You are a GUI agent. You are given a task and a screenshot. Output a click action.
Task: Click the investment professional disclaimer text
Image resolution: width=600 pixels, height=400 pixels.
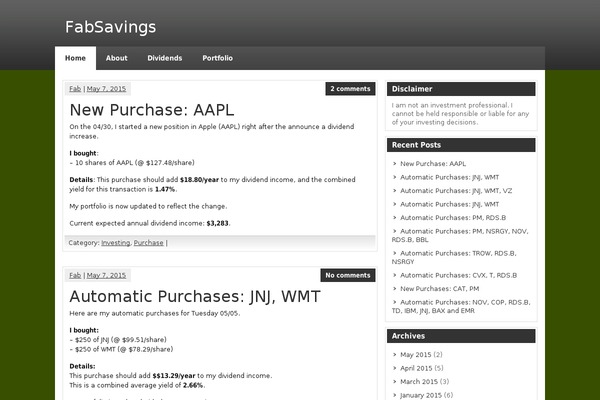click(460, 114)
